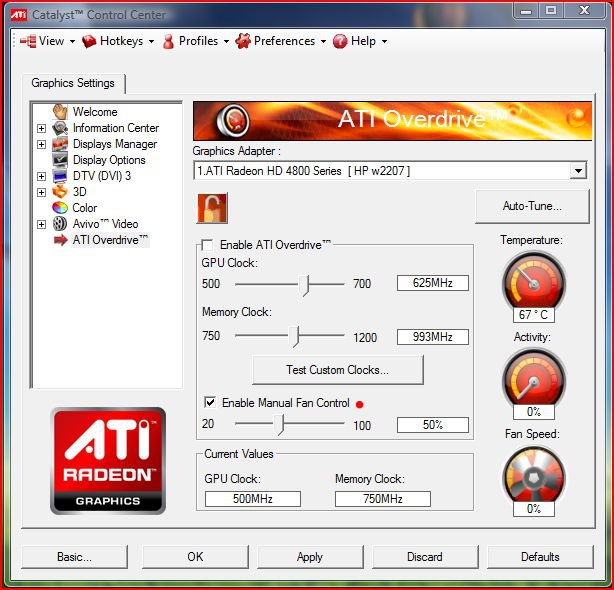Expand the 3D tree node

pyautogui.click(x=42, y=192)
